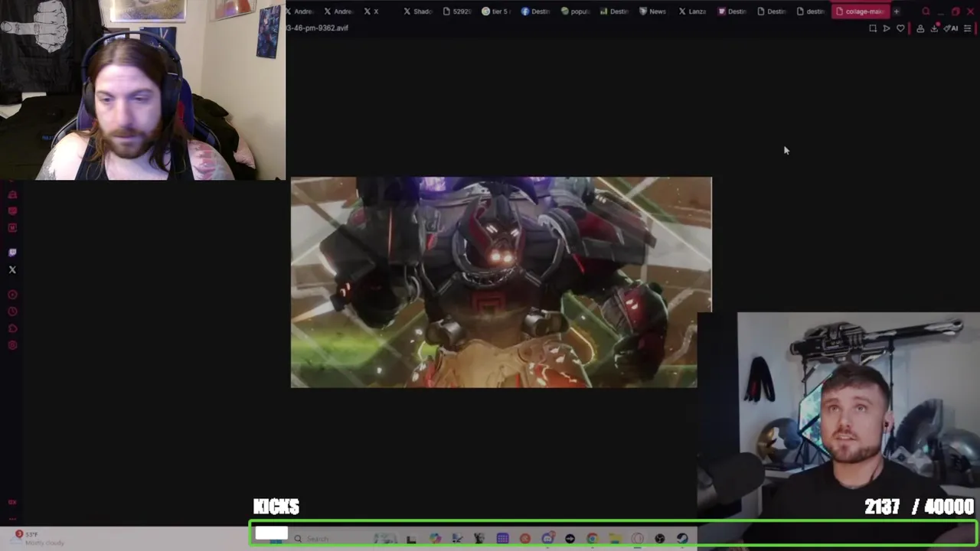The height and width of the screenshot is (551, 980).
Task: Open the Windows Start button
Action: [276, 539]
